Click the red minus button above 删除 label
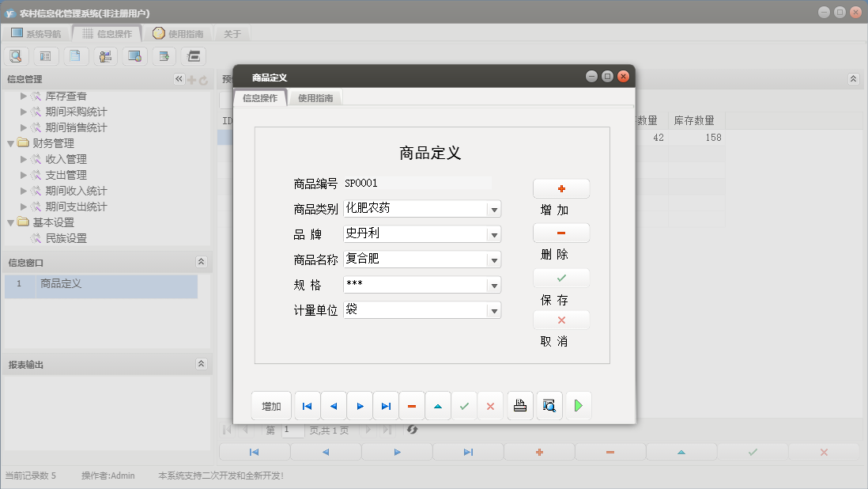The image size is (868, 489). 561,233
